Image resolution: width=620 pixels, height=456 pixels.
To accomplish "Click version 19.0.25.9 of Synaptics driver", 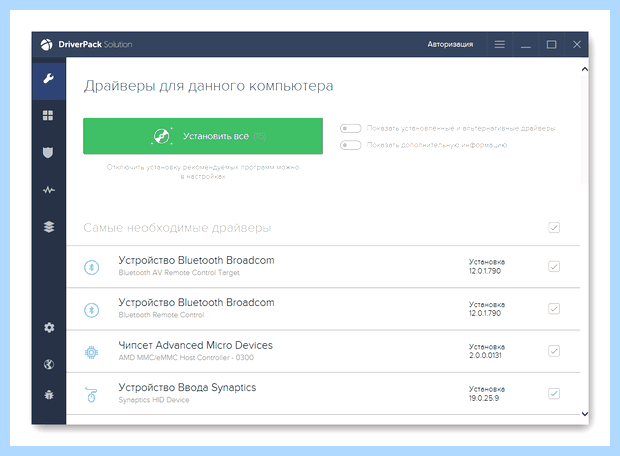I will (x=484, y=398).
